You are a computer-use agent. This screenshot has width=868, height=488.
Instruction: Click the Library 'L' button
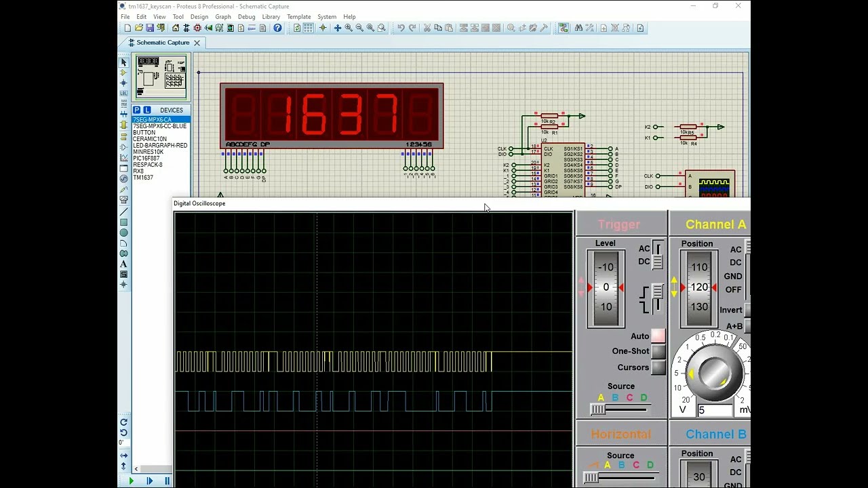click(146, 110)
